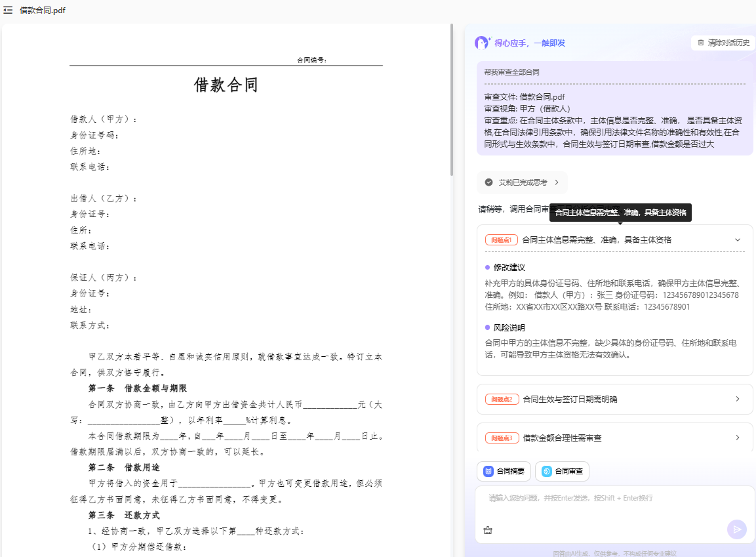This screenshot has width=756, height=557.
Task: Click 第三条 还款方式 heading
Action: tap(124, 515)
